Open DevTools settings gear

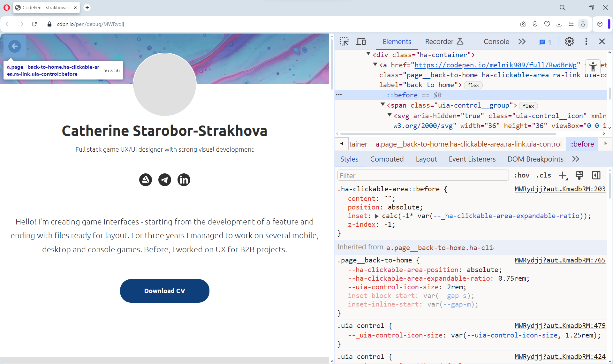(569, 42)
